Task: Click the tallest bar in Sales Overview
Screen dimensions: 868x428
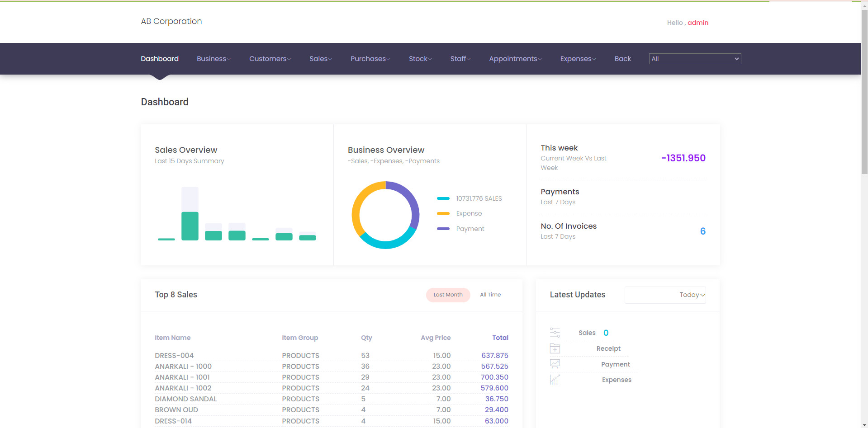Action: tap(190, 225)
